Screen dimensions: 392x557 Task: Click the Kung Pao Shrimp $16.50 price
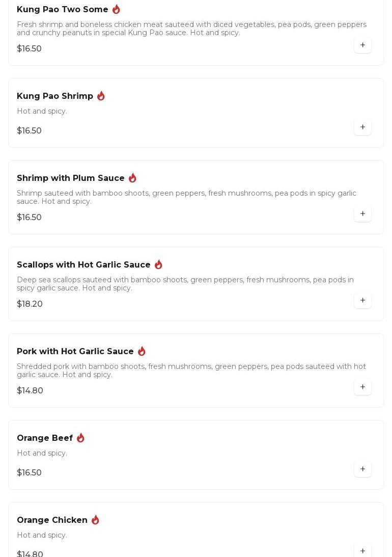click(30, 131)
